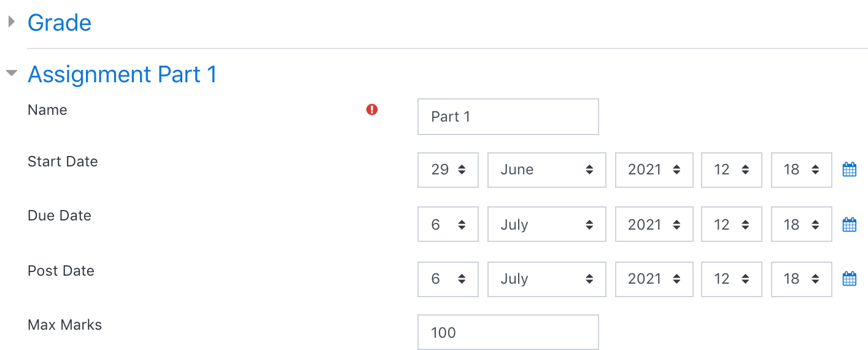Open the Start Date month dropdown showing June
This screenshot has height=350, width=868.
click(x=547, y=170)
